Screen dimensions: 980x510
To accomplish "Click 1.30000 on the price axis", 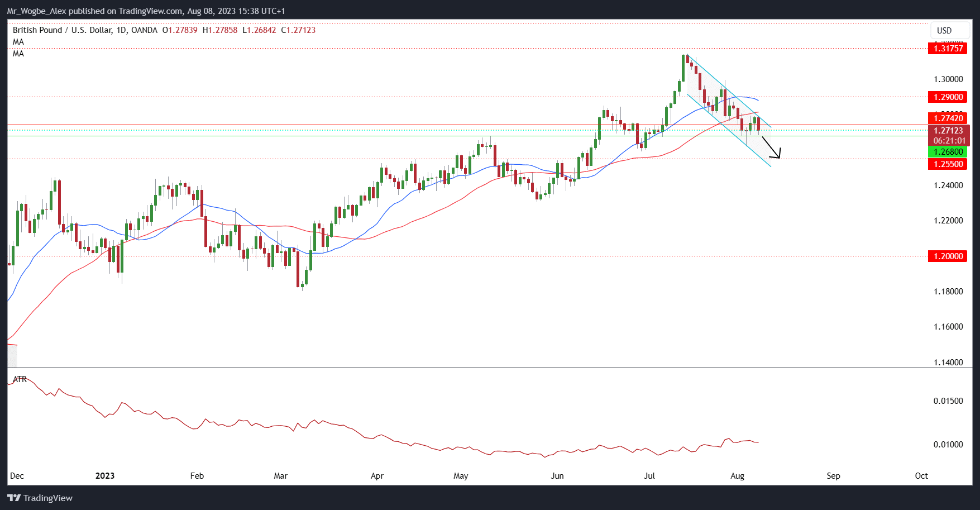I will 948,79.
